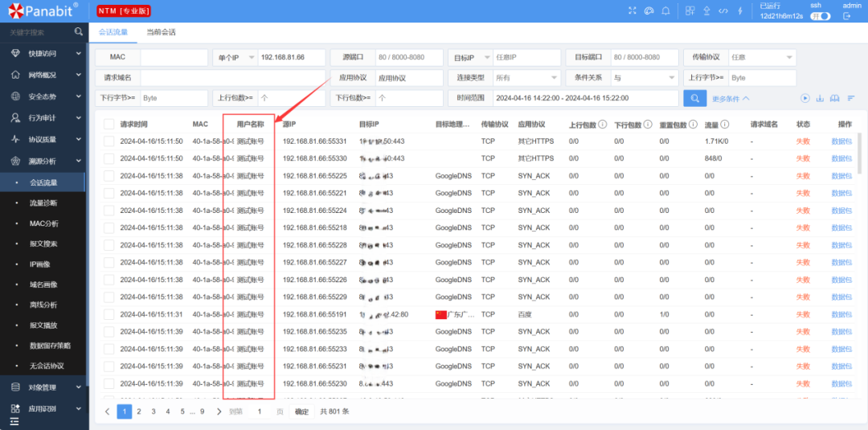Click the download icon above the table

click(x=821, y=98)
